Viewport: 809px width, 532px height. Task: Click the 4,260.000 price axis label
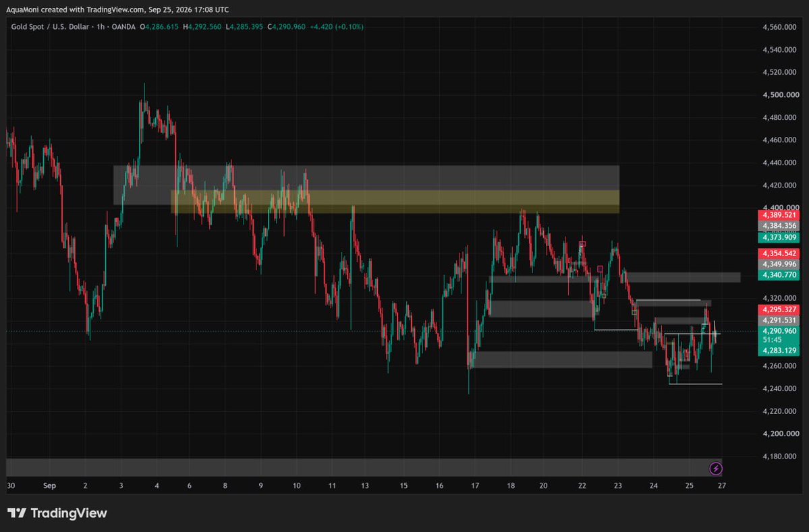(779, 366)
